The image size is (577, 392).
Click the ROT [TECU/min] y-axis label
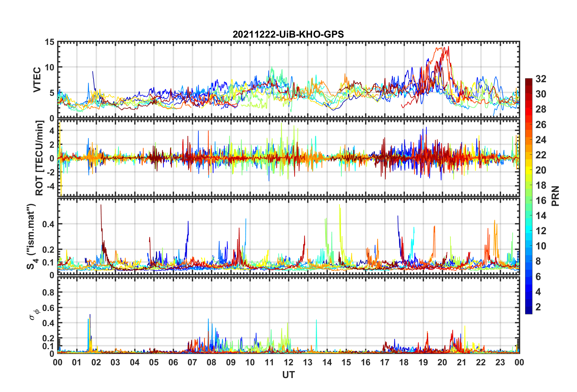pyautogui.click(x=39, y=158)
